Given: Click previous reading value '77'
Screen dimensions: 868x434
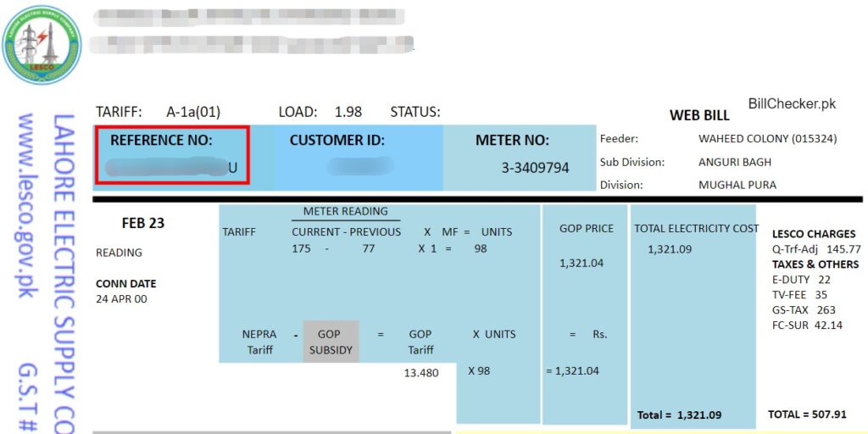Looking at the screenshot, I should click(x=369, y=249).
